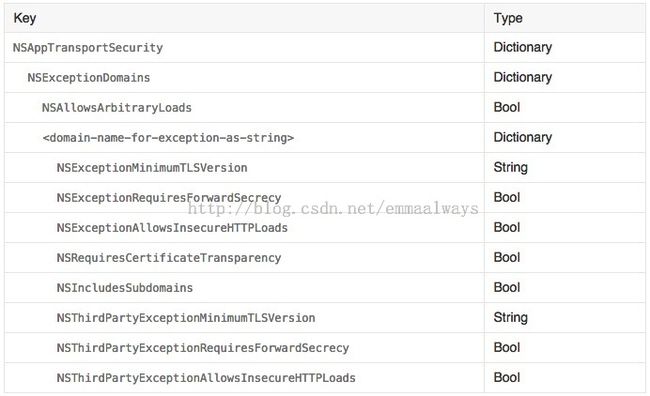This screenshot has height=396, width=650.
Task: Click String type of NSExceptionMinimumTLSVersion
Action: point(510,168)
